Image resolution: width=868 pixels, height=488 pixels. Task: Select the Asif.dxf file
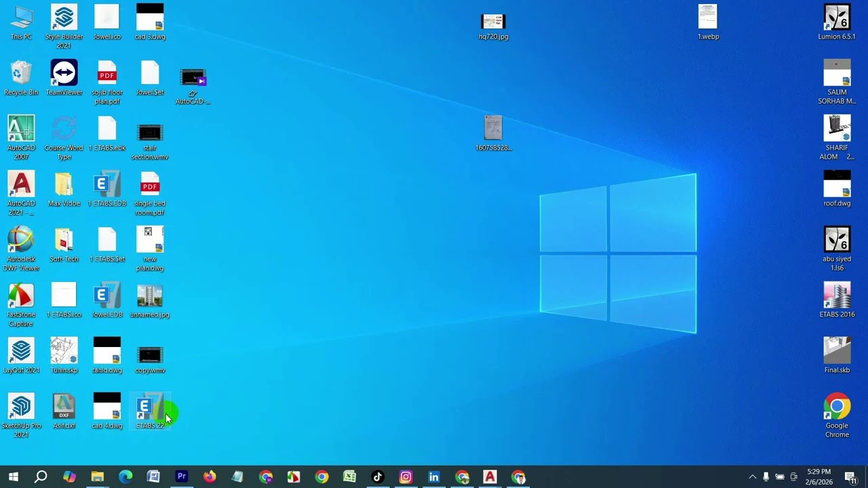click(x=64, y=411)
